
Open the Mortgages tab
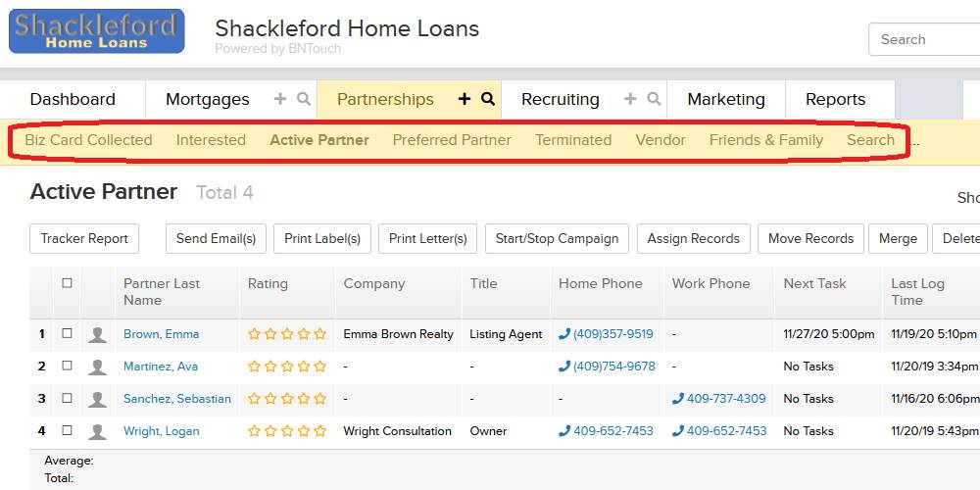[x=208, y=99]
